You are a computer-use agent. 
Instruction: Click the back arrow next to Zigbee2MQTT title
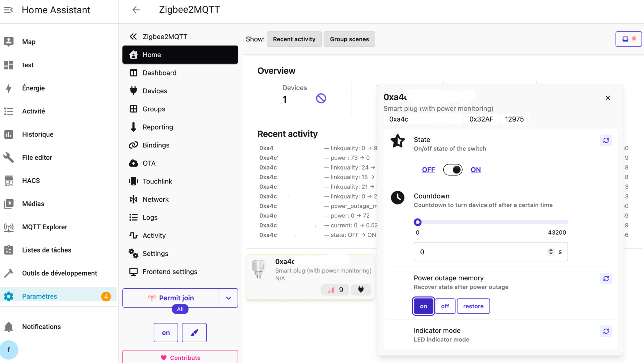coord(136,10)
